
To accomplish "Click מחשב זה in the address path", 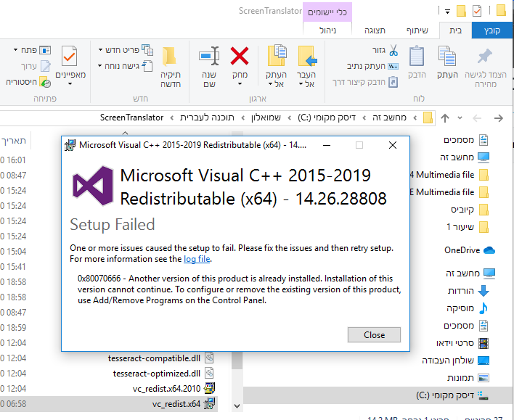I will point(389,118).
